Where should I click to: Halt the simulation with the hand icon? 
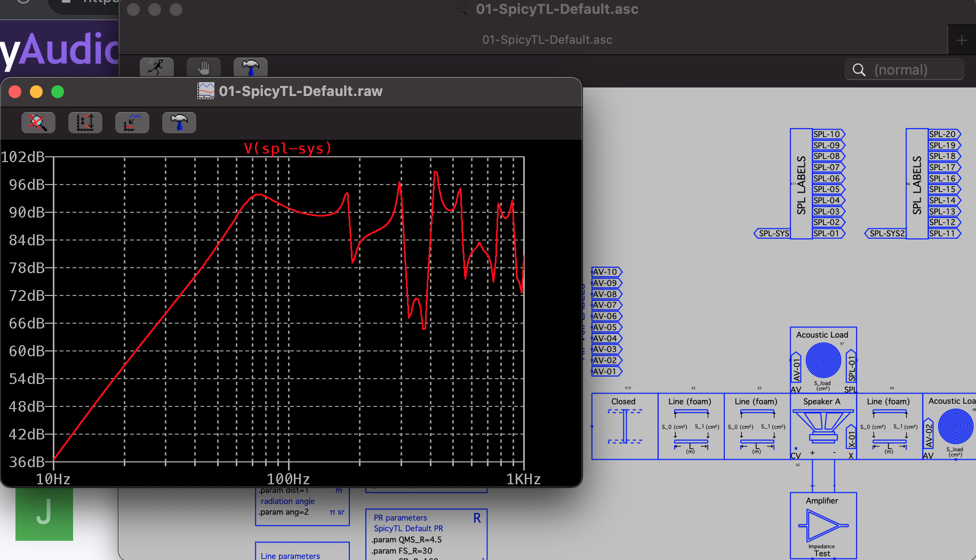click(204, 68)
